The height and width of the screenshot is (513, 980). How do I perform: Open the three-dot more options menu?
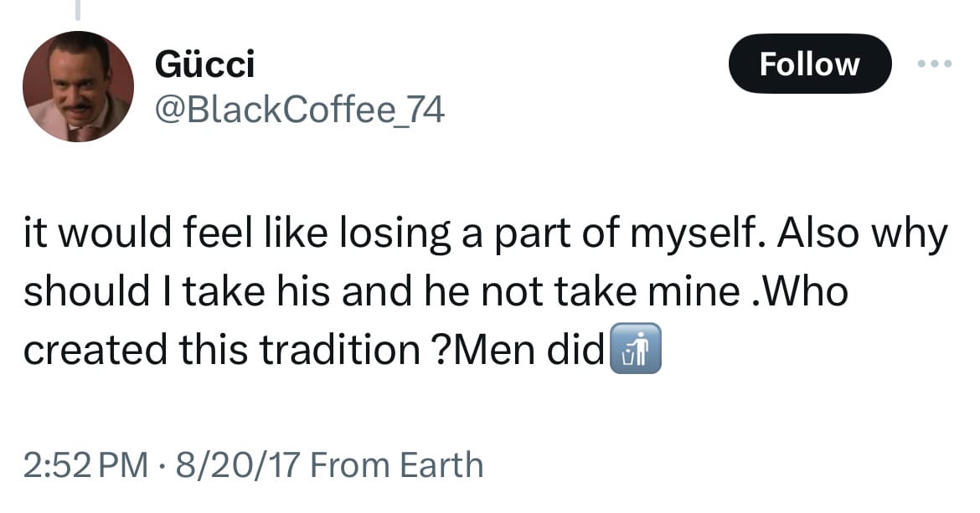[x=934, y=64]
